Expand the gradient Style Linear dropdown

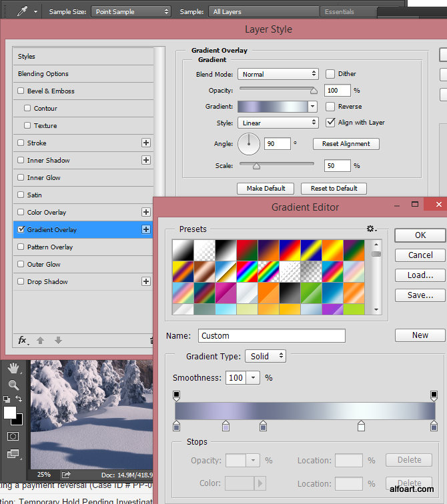pyautogui.click(x=278, y=123)
